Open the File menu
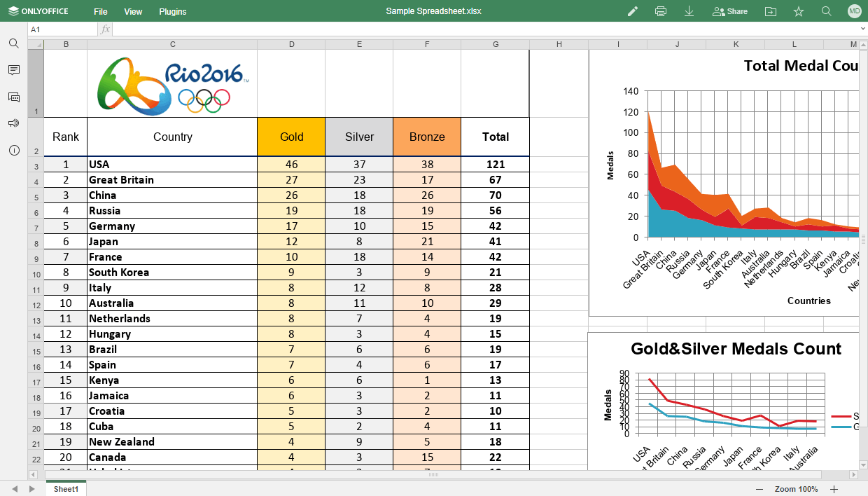868x496 pixels. coord(101,11)
